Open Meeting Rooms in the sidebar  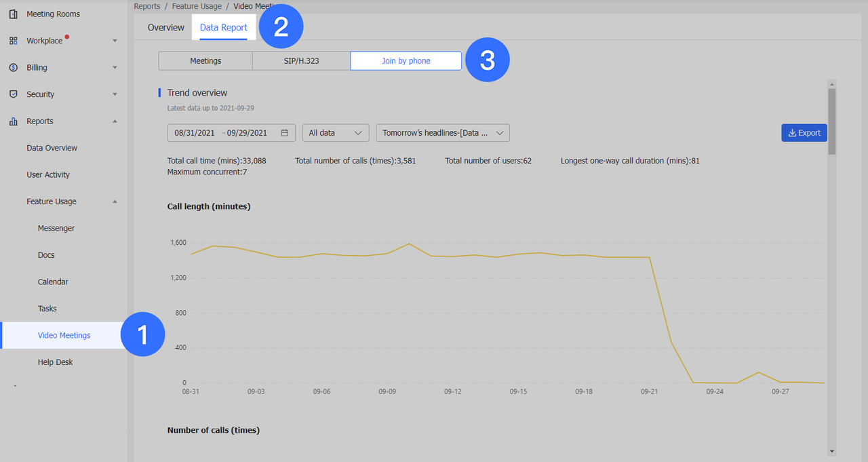click(53, 14)
